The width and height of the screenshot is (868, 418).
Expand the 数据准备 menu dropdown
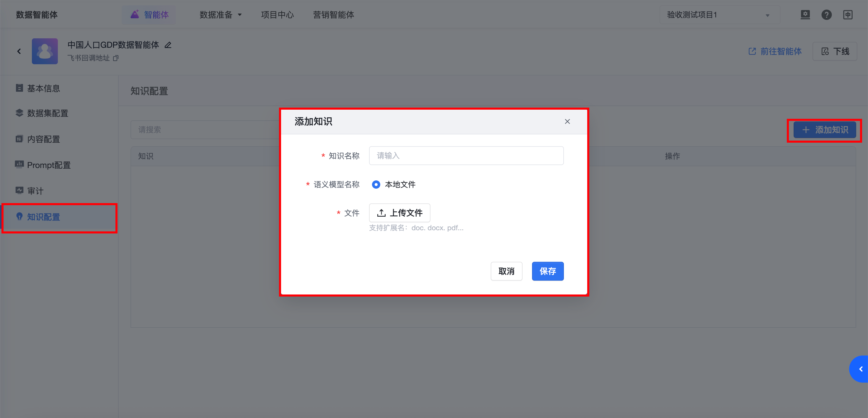tap(220, 15)
